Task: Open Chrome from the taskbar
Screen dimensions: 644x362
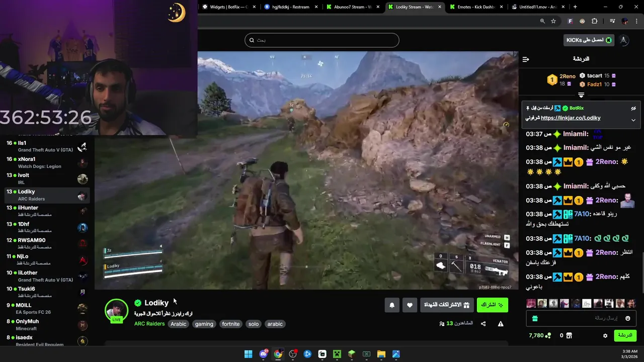Action: [x=278, y=354]
